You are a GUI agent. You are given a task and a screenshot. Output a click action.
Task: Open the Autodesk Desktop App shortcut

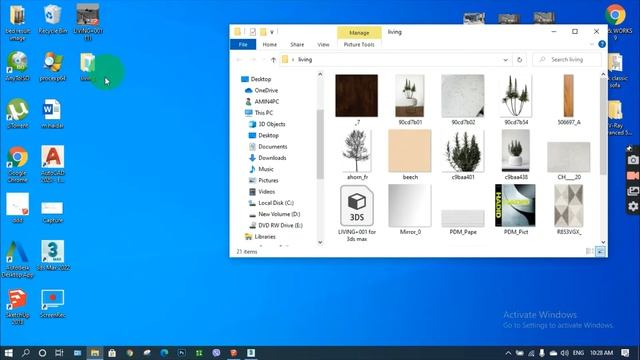click(x=17, y=259)
